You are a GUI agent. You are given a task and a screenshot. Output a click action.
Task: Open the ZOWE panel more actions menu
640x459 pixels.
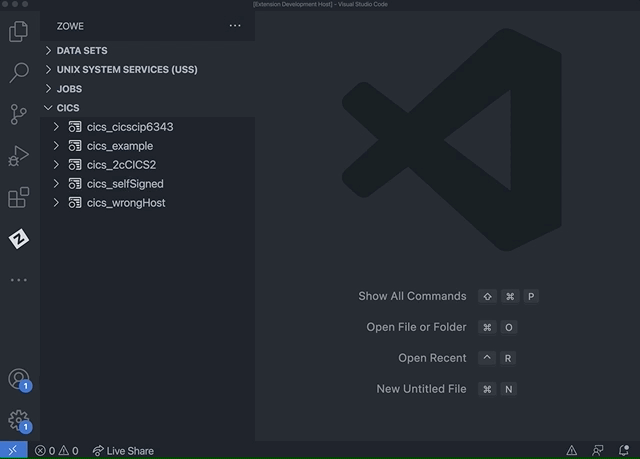[x=235, y=26]
